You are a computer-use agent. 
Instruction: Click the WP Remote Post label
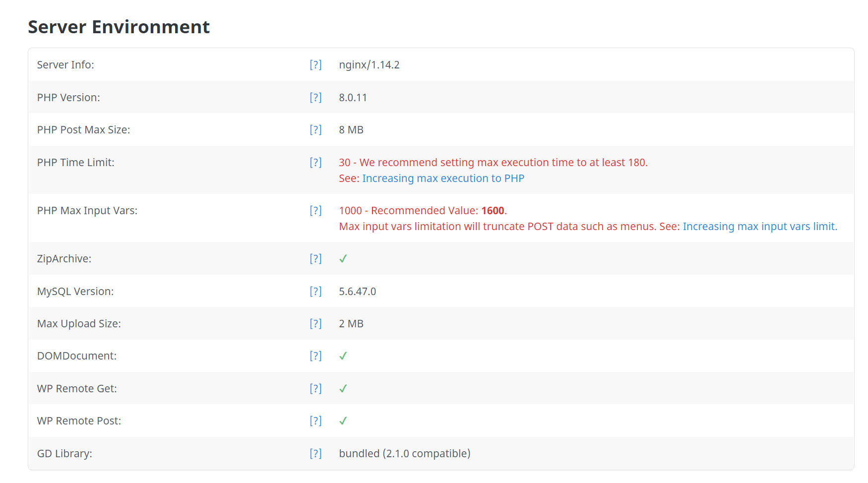point(79,421)
